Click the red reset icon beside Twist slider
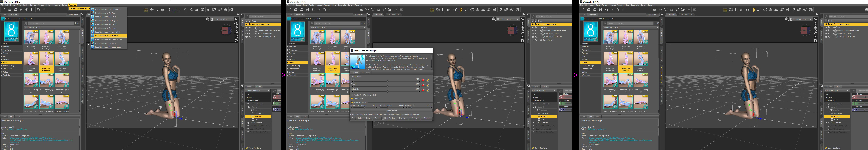Viewport: 868px width, 150px height. click(423, 85)
